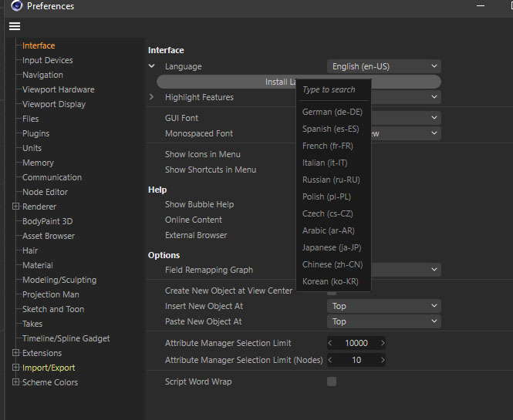Choose Japanese (ja-JP) from the language list
The width and height of the screenshot is (513, 420).
pos(332,247)
